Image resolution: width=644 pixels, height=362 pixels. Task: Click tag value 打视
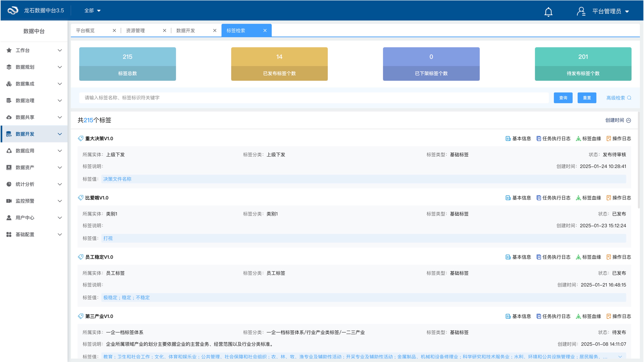point(108,238)
